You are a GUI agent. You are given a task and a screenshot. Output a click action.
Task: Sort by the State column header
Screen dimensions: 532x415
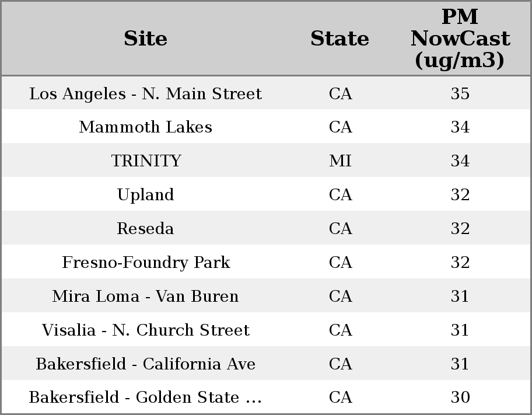point(339,39)
